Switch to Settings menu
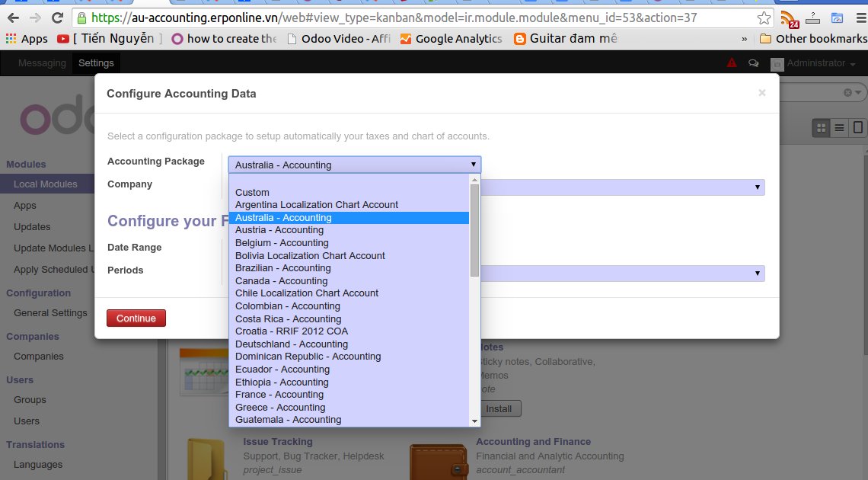 96,63
